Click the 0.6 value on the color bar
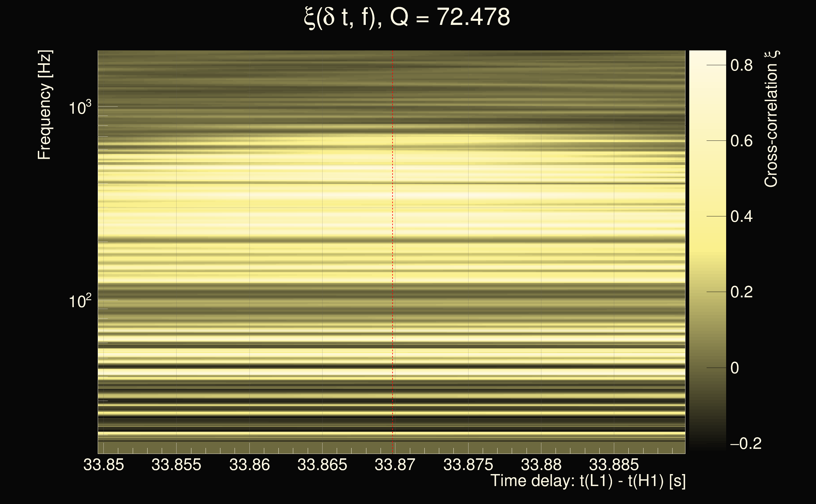The width and height of the screenshot is (816, 504). (741, 141)
